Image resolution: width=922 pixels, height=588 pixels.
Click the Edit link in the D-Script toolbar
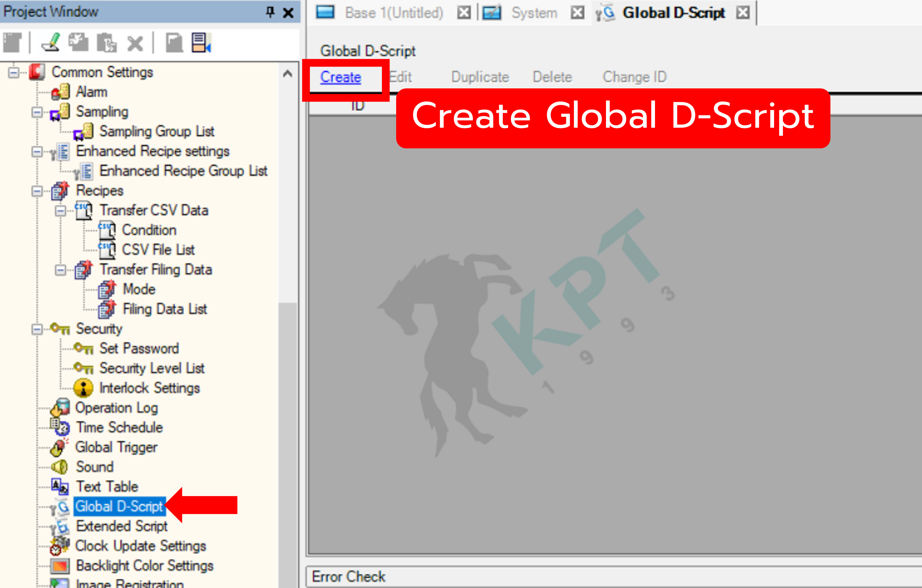click(x=400, y=77)
